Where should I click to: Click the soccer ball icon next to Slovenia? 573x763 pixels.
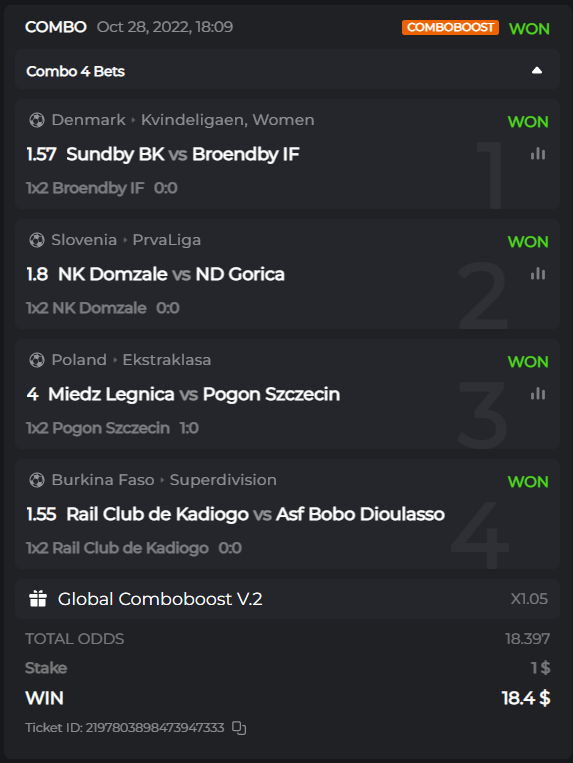click(36, 240)
